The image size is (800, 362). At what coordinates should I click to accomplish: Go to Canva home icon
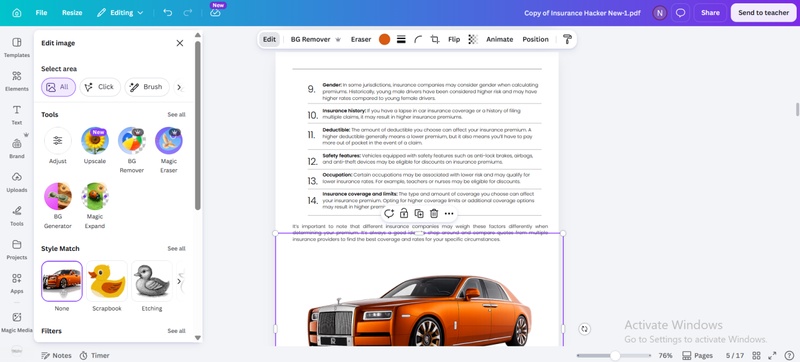click(x=17, y=13)
